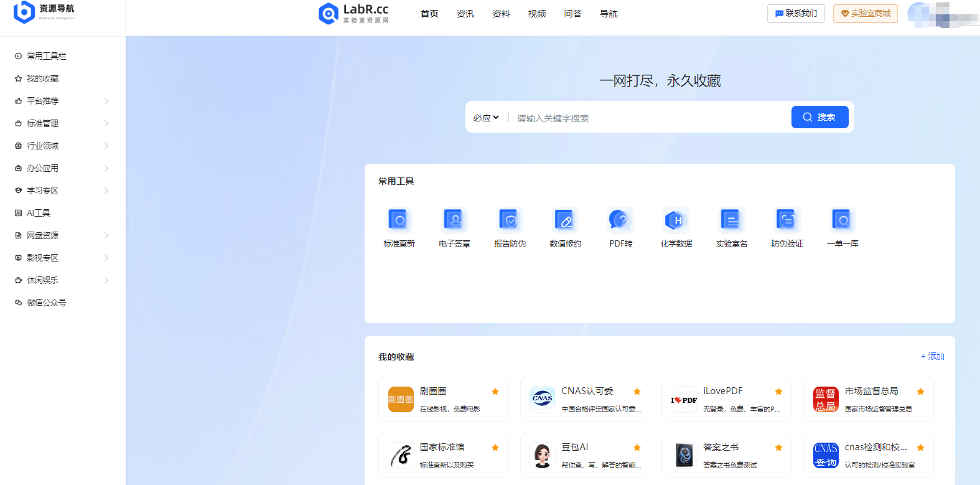Image resolution: width=980 pixels, height=485 pixels.
Task: Click the iLovePDF logo icon
Action: 684,399
